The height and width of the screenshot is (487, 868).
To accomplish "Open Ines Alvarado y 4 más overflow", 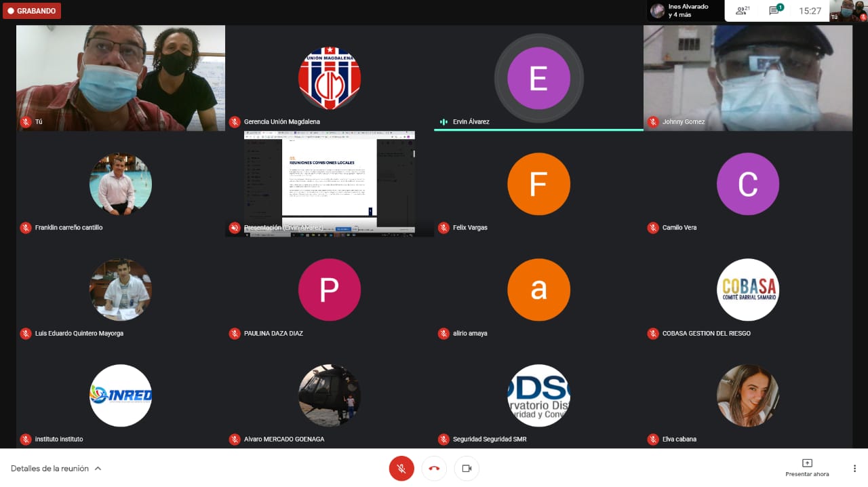I will tap(685, 11).
